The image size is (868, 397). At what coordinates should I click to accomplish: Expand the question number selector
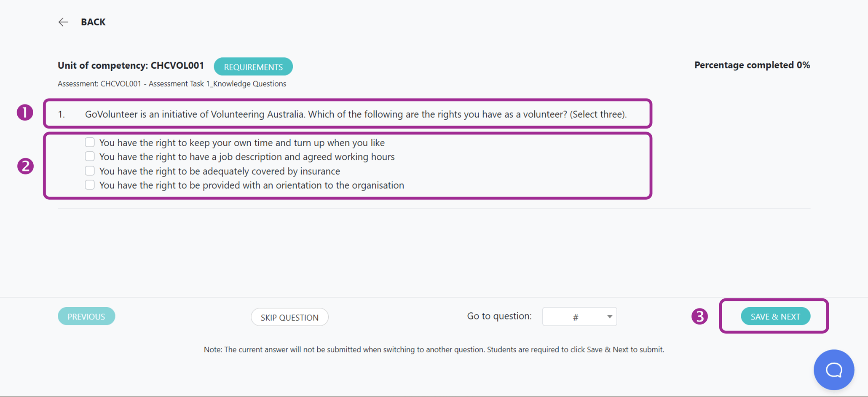click(x=579, y=317)
